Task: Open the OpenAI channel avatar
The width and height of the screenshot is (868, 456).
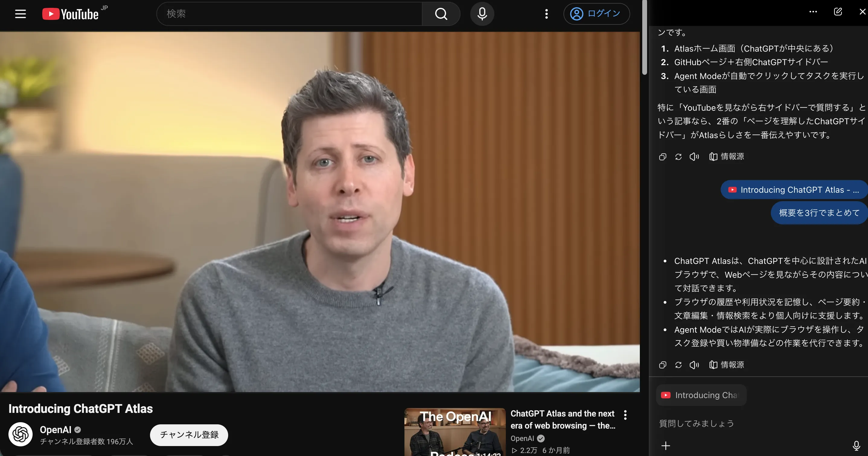Action: (x=21, y=434)
